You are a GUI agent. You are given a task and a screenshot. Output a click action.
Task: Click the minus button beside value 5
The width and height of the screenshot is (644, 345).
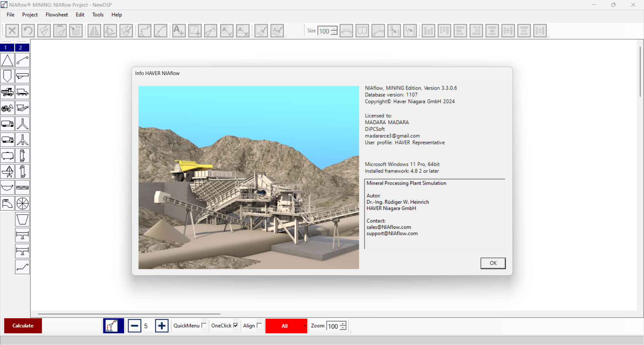pyautogui.click(x=135, y=326)
